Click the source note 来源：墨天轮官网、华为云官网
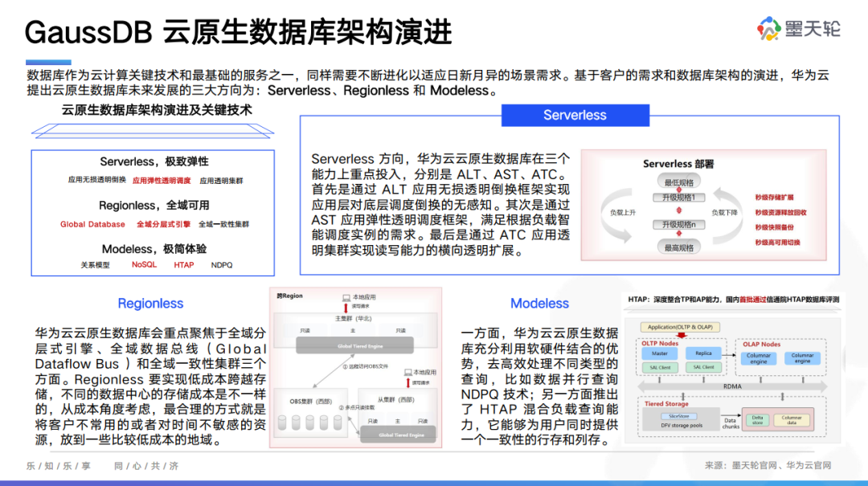The height and width of the screenshot is (486, 868). [768, 466]
